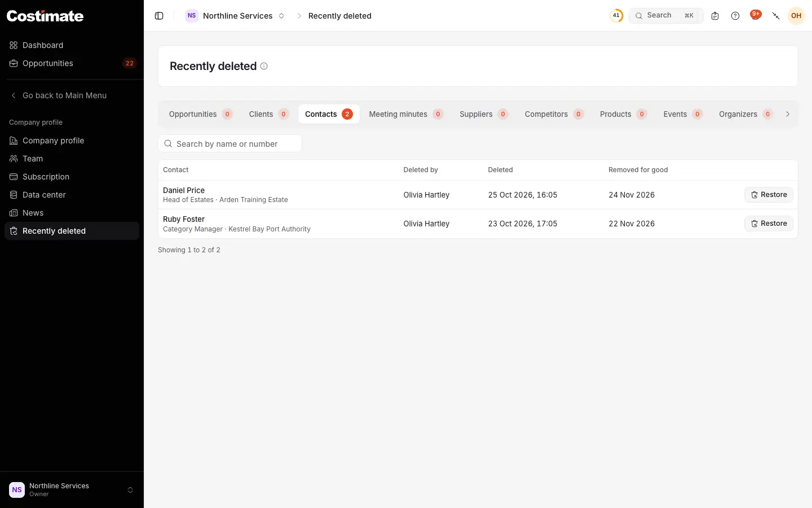This screenshot has height=508, width=812.
Task: Open Opportunities in the sidebar
Action: 72,63
